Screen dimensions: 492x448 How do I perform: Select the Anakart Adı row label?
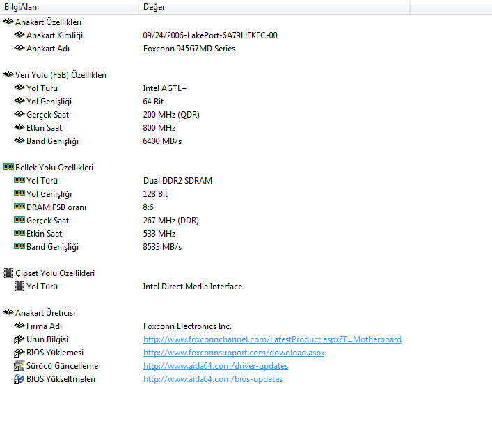pyautogui.click(x=48, y=49)
